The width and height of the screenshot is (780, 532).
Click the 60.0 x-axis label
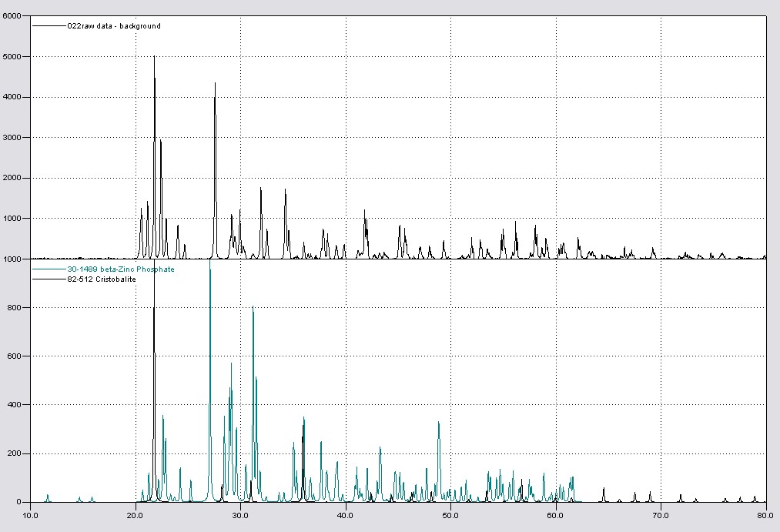pos(555,516)
